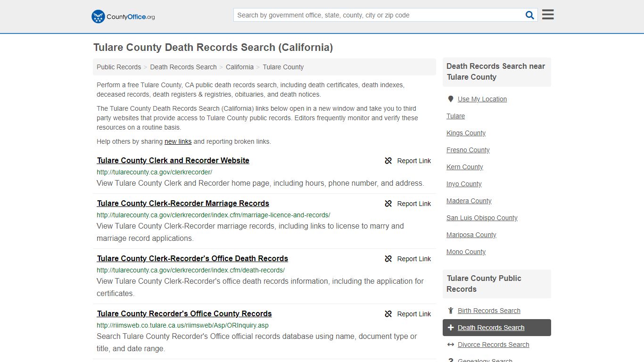Click the page heading Tulare County Death Records Search
The image size is (644, 362).
(x=213, y=48)
